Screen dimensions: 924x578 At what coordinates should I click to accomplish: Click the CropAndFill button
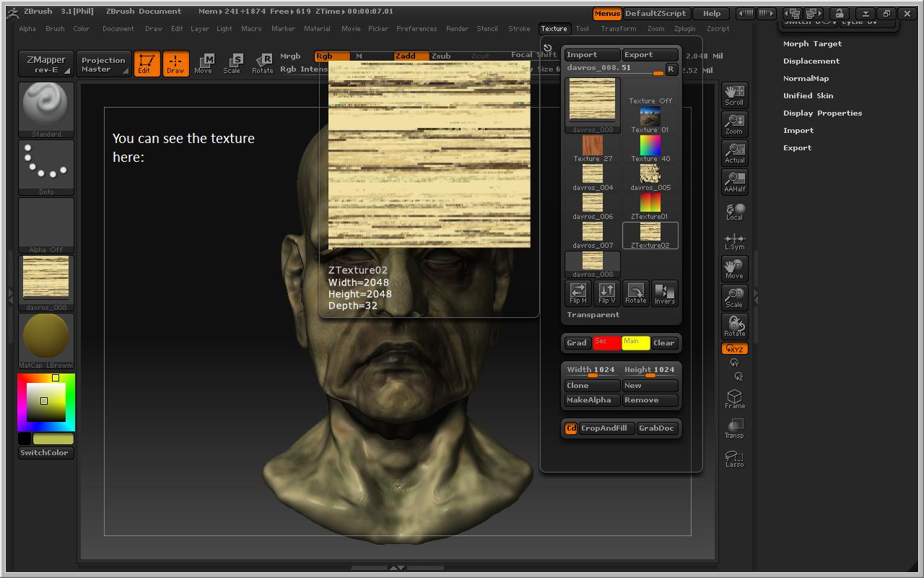(x=606, y=428)
